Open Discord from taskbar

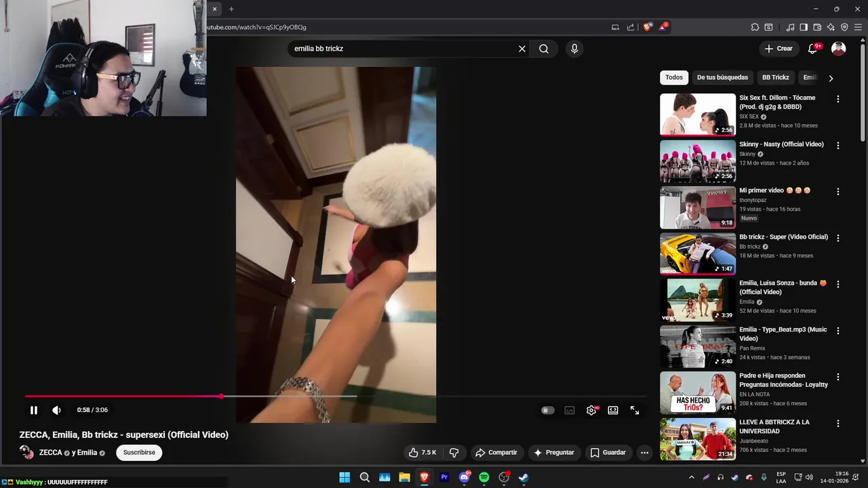tap(465, 477)
